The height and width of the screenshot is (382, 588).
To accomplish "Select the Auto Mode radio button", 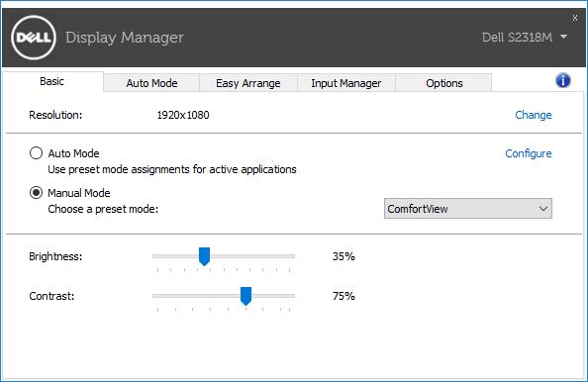I will coord(36,153).
